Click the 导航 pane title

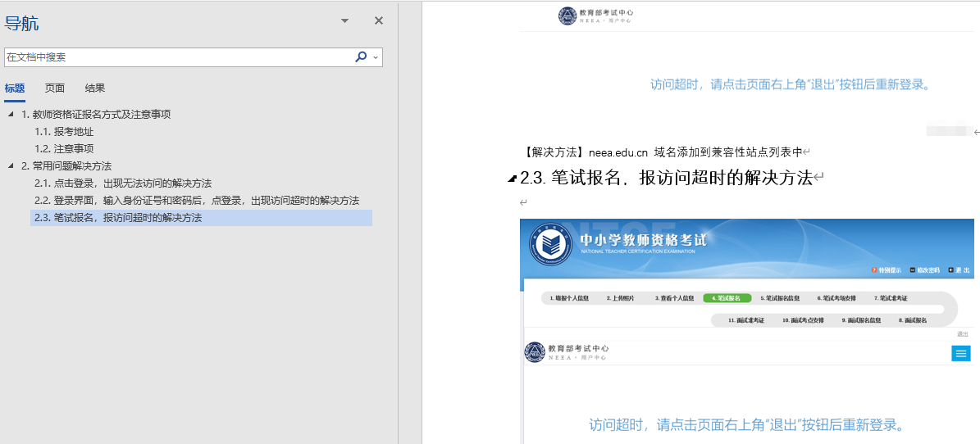point(22,24)
